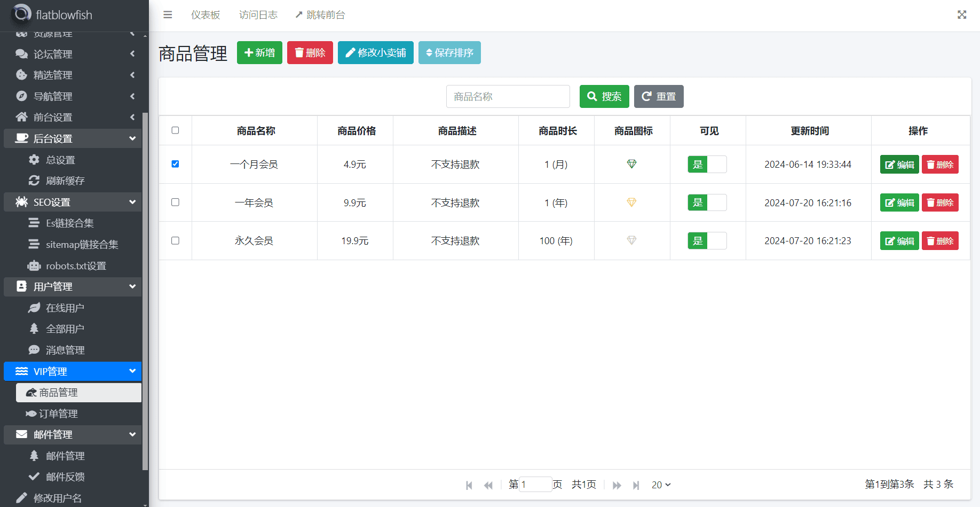This screenshot has height=507, width=980.
Task: Click the green 新增 button
Action: point(259,52)
